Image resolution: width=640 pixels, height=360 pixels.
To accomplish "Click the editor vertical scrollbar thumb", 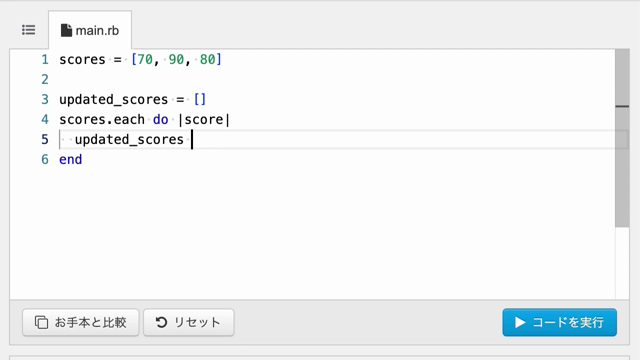I will (x=622, y=138).
